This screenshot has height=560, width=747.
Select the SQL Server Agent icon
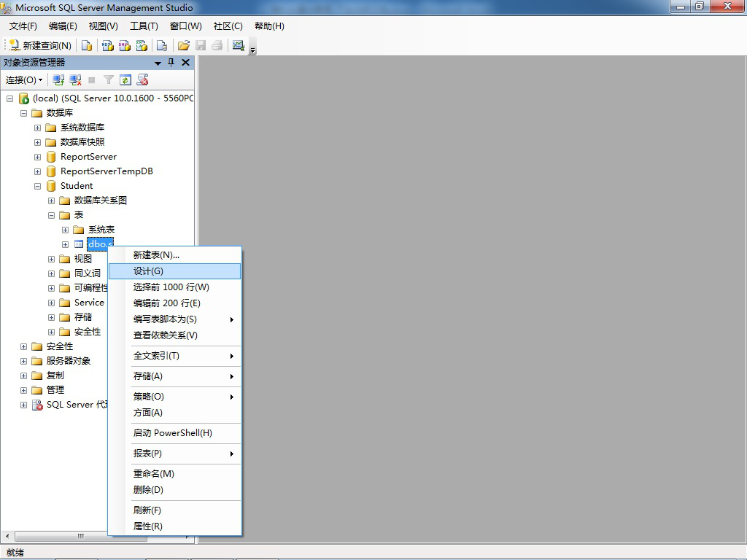[x=37, y=405]
